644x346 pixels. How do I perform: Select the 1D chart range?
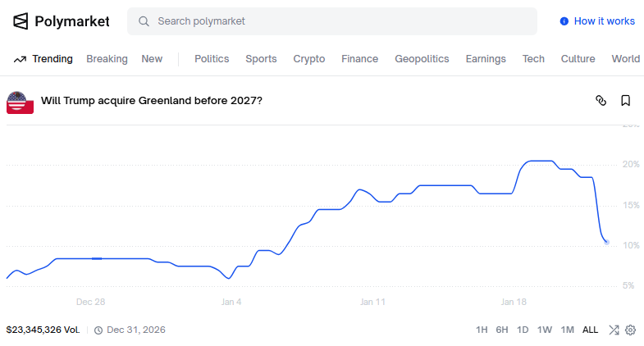pos(523,330)
